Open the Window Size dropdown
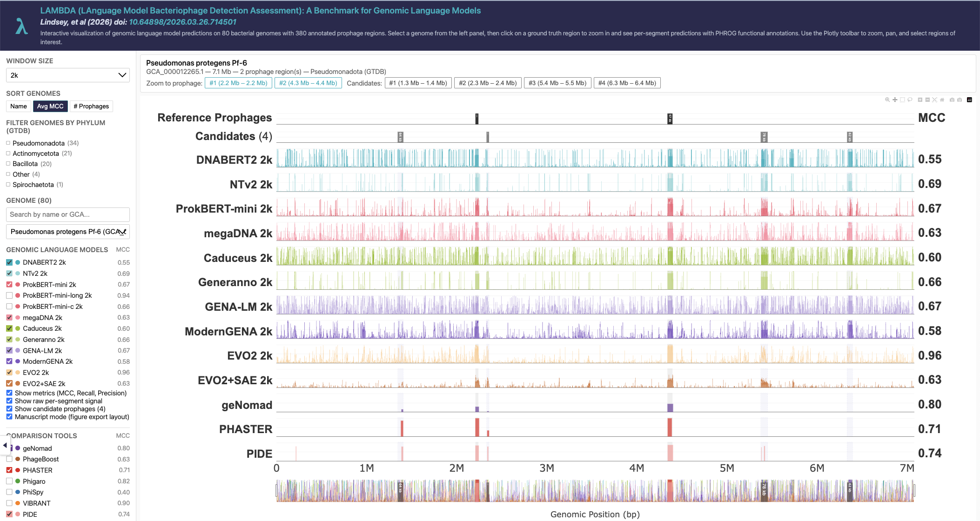Viewport: 980px width, 521px height. click(68, 75)
